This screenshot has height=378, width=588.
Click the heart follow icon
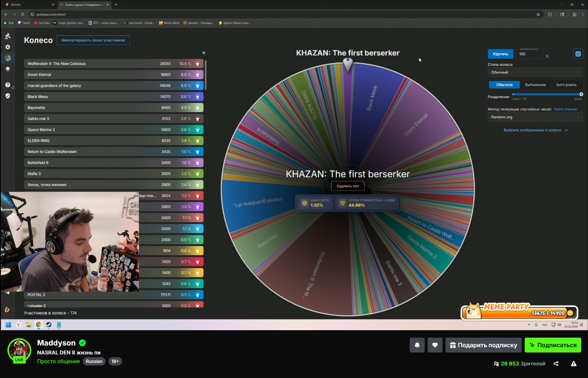[x=435, y=345]
